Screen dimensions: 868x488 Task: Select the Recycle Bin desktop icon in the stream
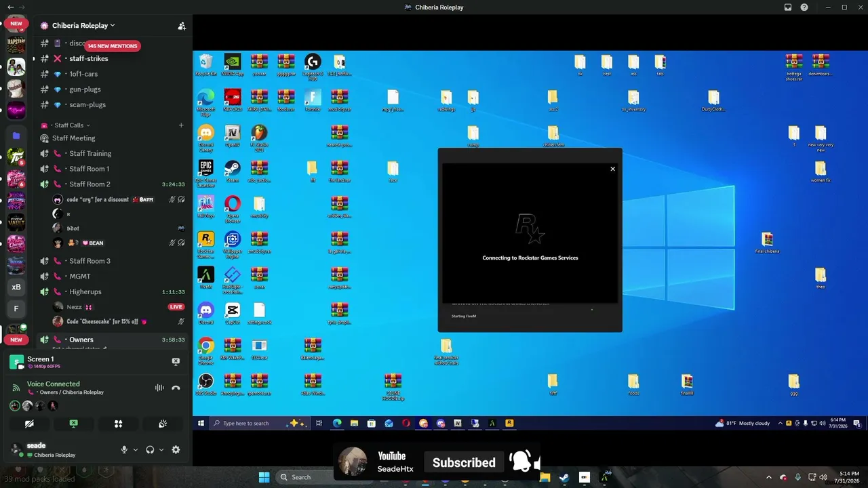(205, 65)
